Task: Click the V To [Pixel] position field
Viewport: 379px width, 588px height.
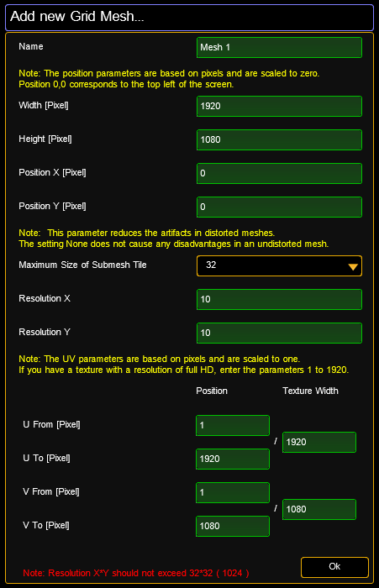Action: tap(233, 526)
